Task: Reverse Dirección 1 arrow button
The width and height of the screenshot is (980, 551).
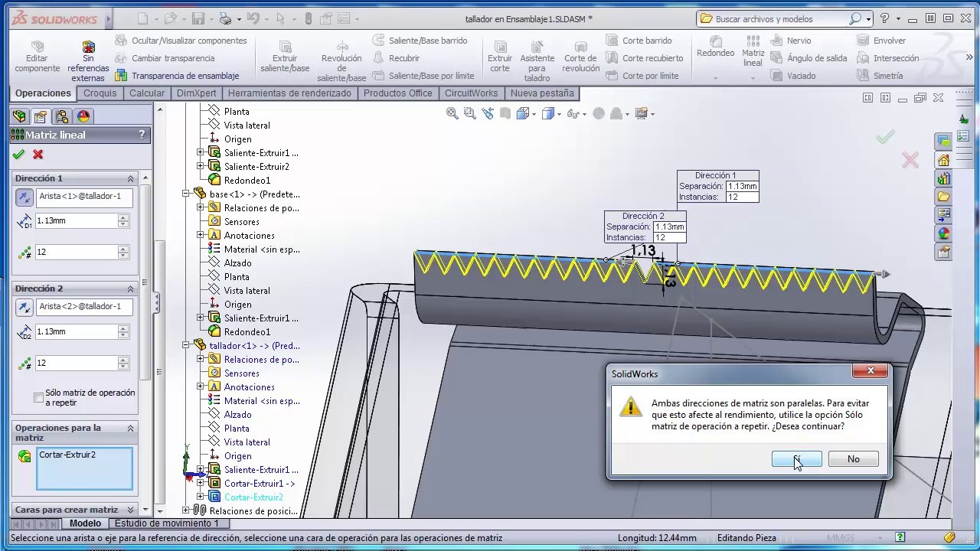Action: coord(24,197)
